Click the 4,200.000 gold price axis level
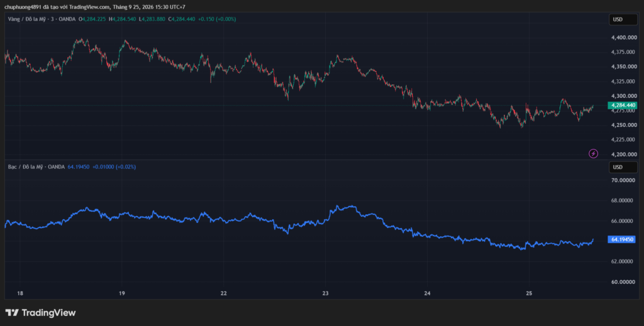This screenshot has width=644, height=326. click(625, 155)
